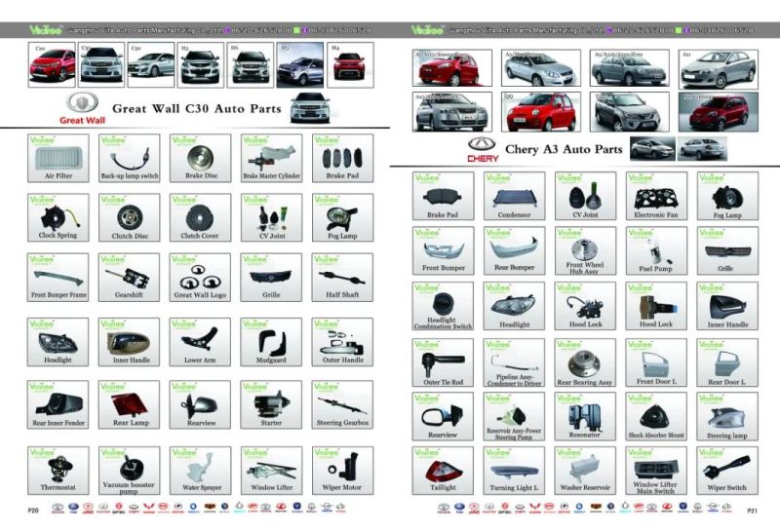This screenshot has width=780, height=532.
Task: Select the Rear Bearing Assy card
Action: pos(586,362)
